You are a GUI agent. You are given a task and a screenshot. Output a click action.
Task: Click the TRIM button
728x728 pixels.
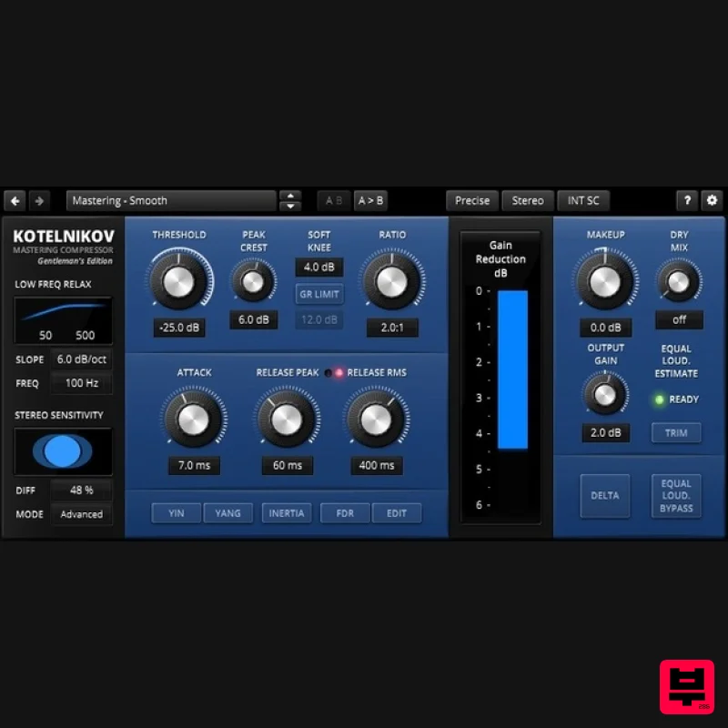coord(675,433)
